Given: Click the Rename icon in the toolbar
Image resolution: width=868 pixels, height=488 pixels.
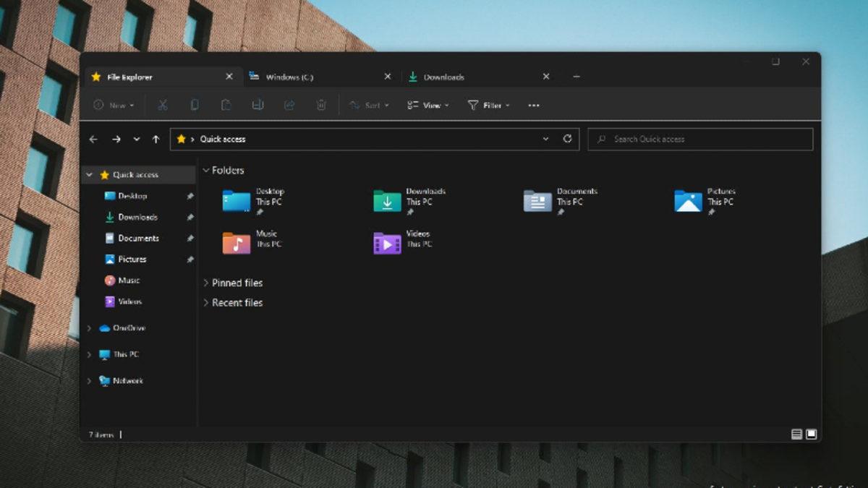Looking at the screenshot, I should click(x=258, y=105).
